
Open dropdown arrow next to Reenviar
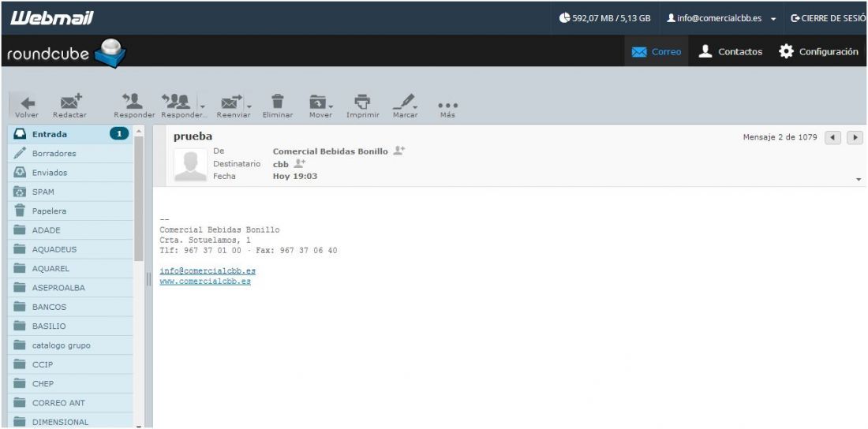(x=249, y=106)
